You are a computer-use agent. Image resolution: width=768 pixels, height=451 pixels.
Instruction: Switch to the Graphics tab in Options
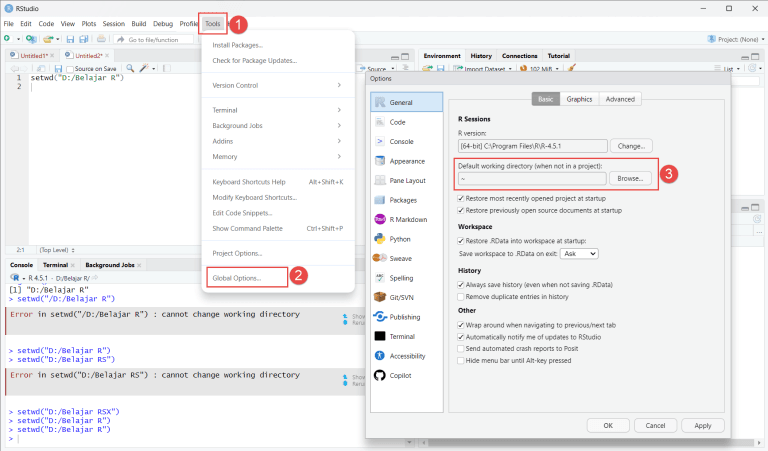point(579,99)
